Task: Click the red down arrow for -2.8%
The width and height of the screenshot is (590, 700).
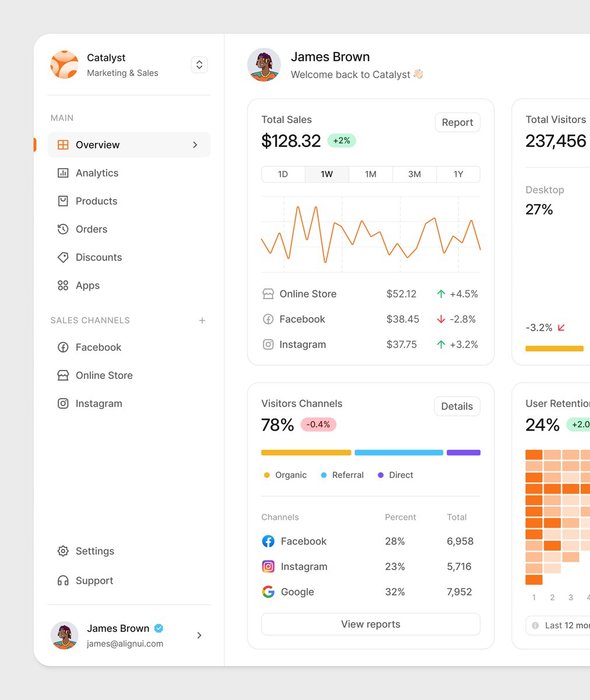Action: click(x=441, y=319)
